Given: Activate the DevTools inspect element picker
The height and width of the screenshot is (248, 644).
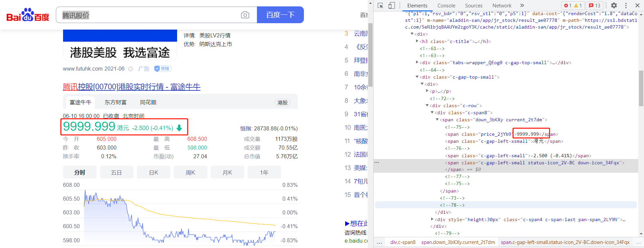Looking at the screenshot, I should 380,5.
